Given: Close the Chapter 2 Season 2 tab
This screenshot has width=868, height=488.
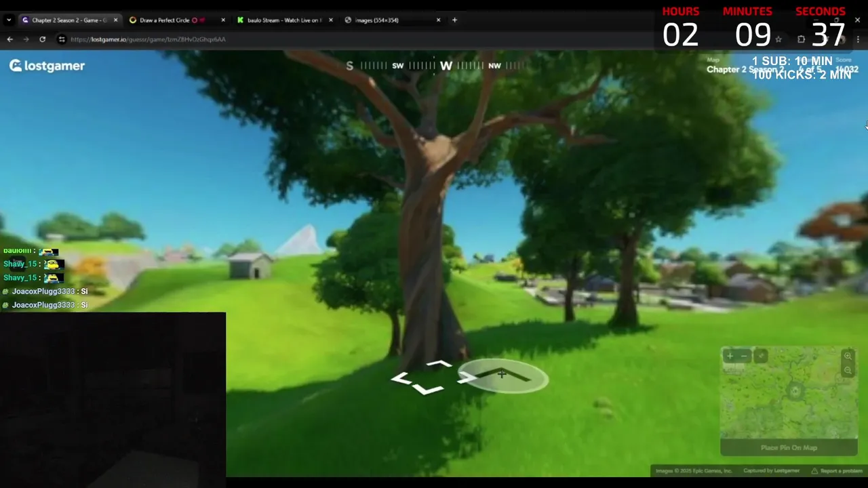Looking at the screenshot, I should [115, 20].
